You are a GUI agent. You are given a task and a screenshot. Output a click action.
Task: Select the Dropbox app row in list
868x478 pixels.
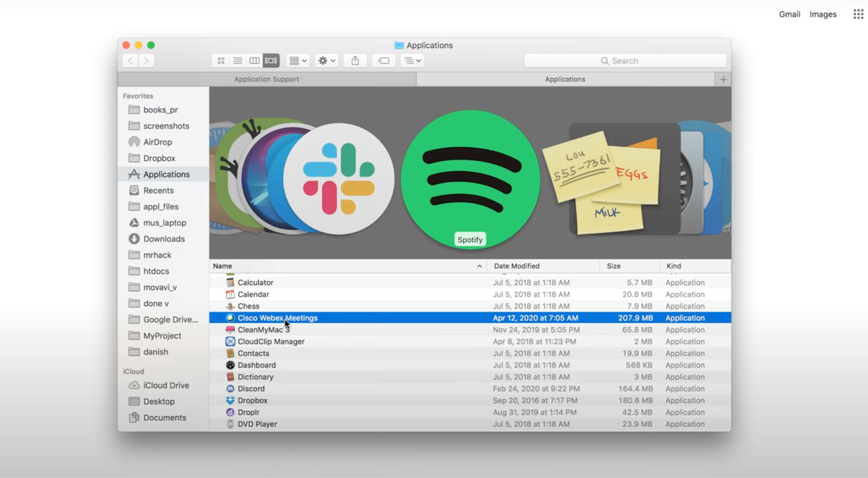point(470,400)
